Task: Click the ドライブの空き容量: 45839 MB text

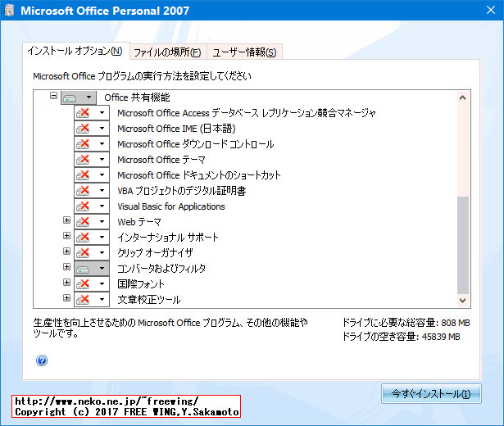Action: (402, 337)
